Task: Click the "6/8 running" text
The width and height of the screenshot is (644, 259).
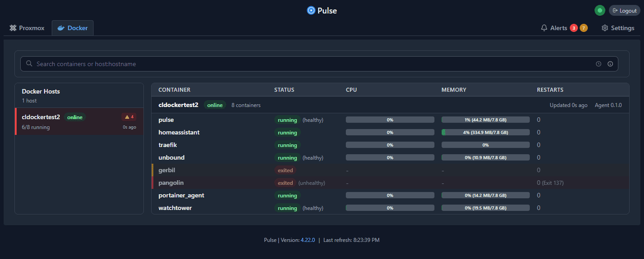Action: (36, 127)
